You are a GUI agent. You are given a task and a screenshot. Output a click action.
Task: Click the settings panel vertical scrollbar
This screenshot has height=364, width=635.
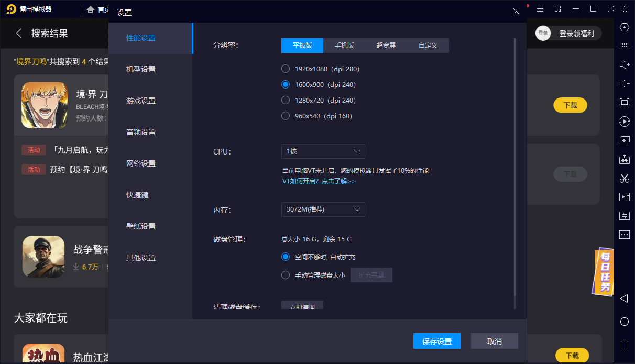514,173
